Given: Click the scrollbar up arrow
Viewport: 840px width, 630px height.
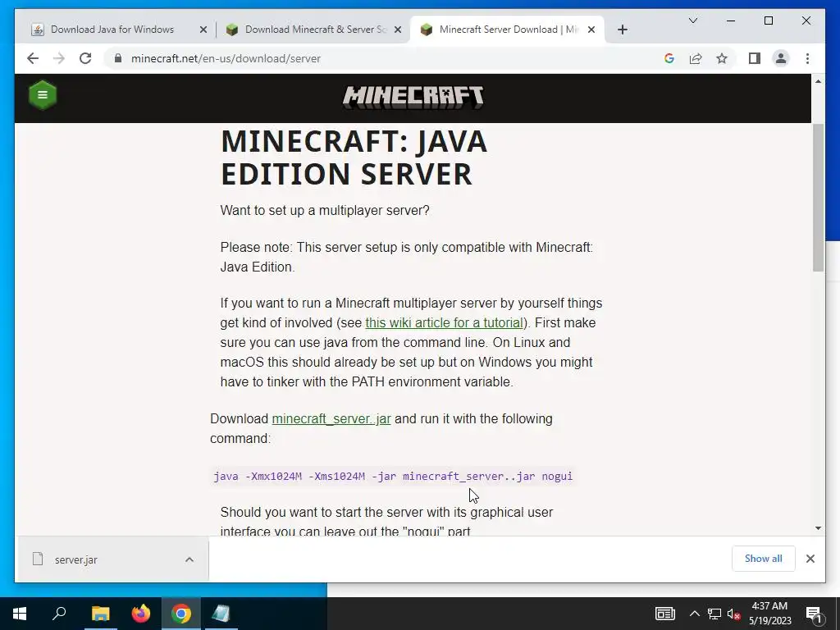Looking at the screenshot, I should click(x=818, y=81).
